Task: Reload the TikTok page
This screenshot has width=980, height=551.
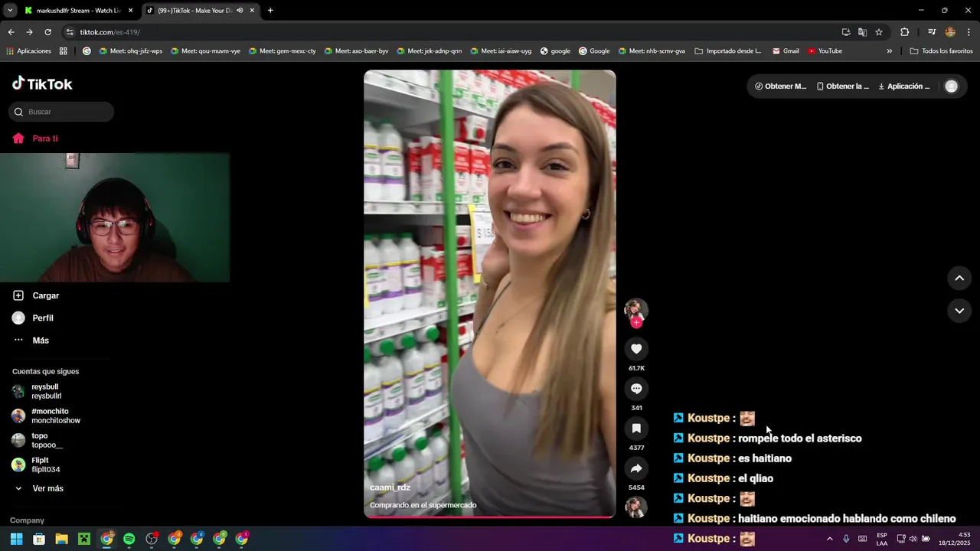Action: click(x=47, y=32)
